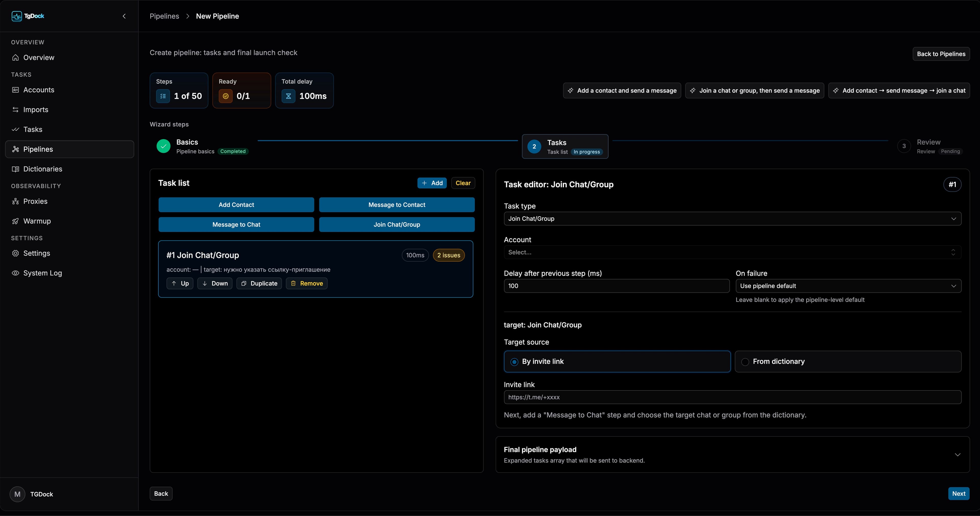The height and width of the screenshot is (516, 980).
Task: Click the 100ms badge on task #1
Action: pos(415,255)
